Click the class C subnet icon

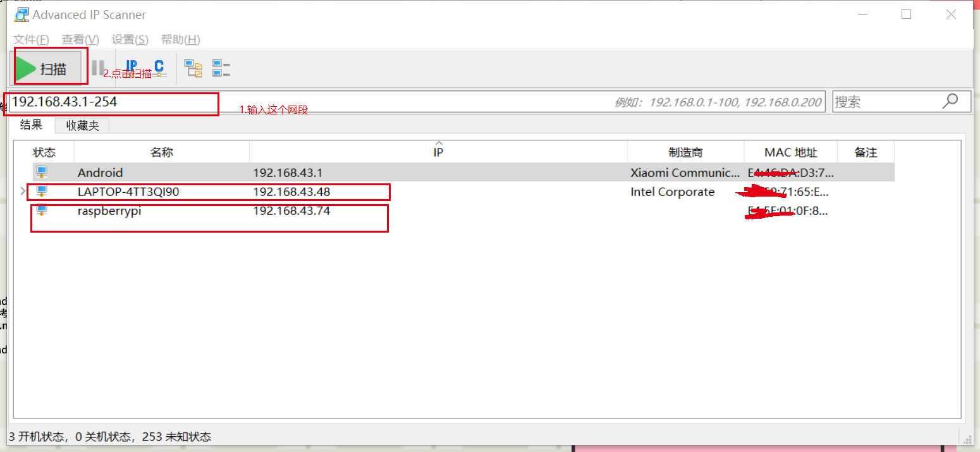[159, 68]
